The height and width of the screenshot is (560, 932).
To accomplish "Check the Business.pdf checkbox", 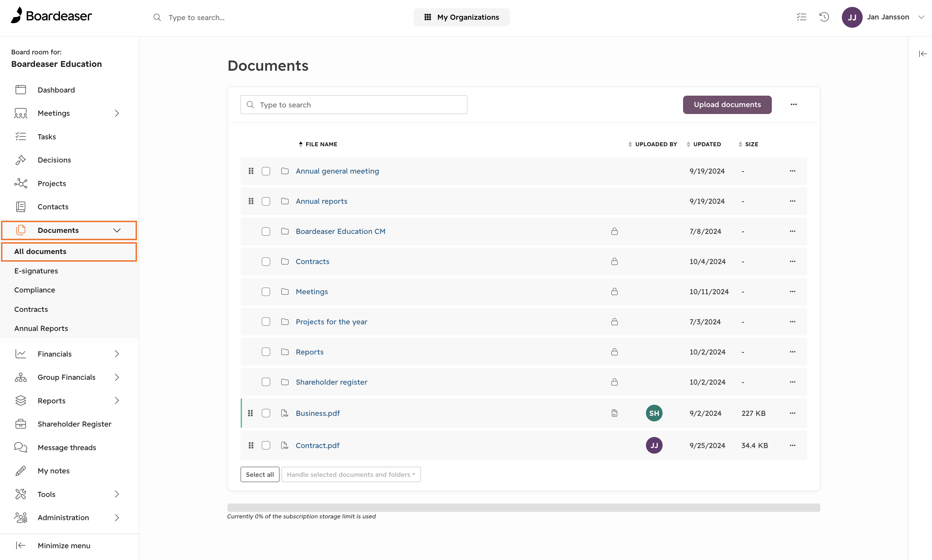I will click(x=266, y=413).
